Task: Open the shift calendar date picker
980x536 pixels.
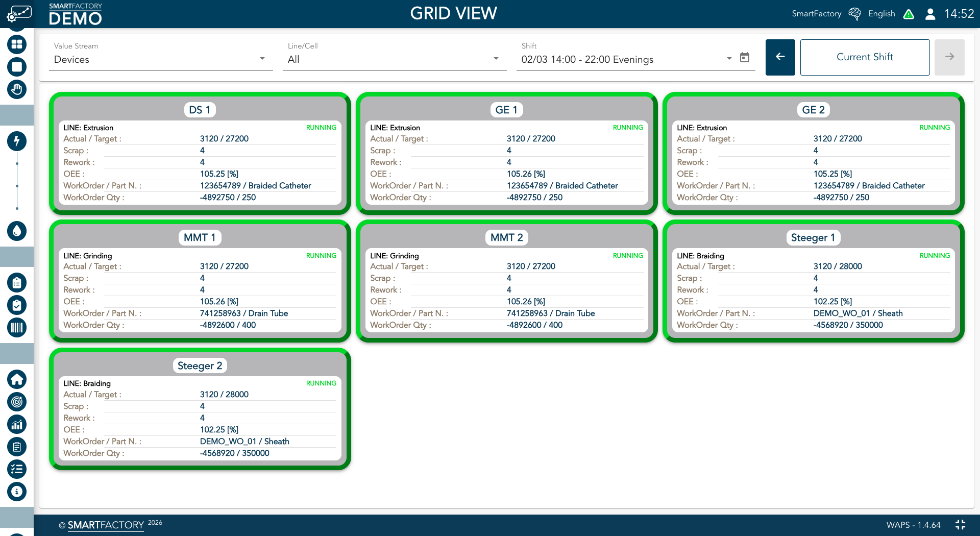Action: tap(745, 58)
